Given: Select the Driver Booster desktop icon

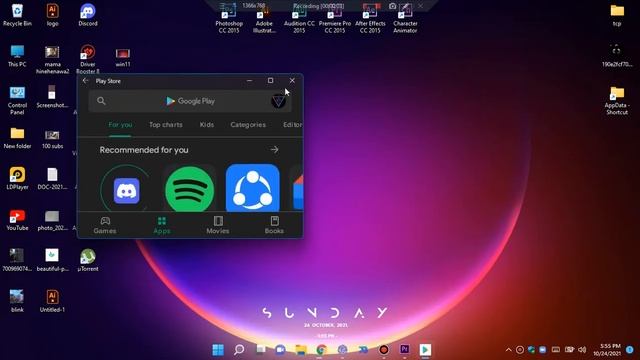Looking at the screenshot, I should (x=88, y=60).
